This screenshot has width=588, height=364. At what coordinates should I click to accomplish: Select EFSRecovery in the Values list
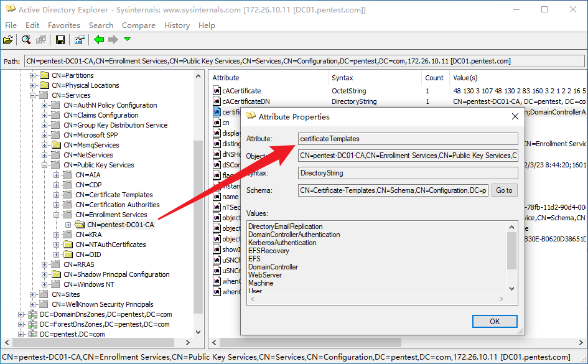(269, 251)
